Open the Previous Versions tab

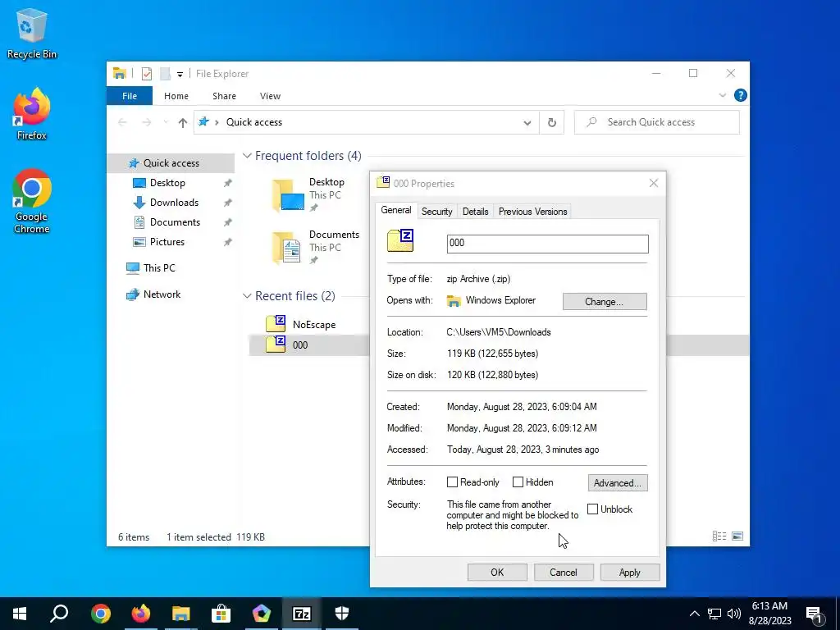tap(532, 212)
